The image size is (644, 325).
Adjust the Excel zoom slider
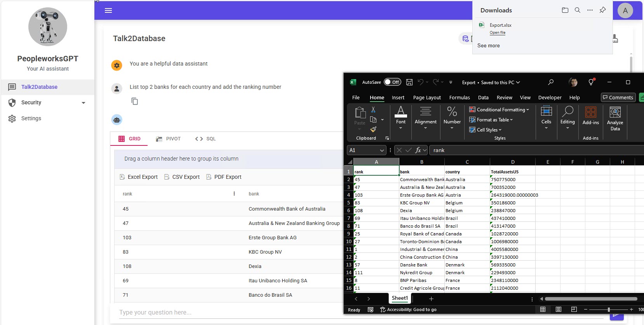(x=608, y=309)
